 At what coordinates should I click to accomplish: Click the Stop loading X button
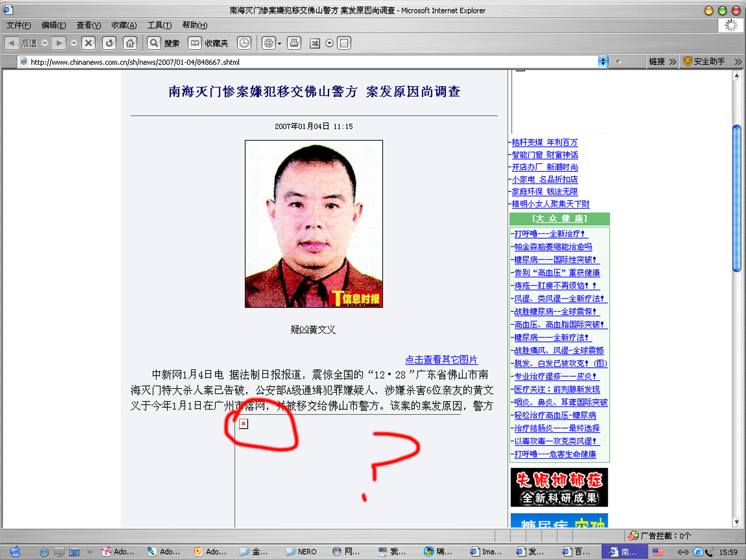88,43
